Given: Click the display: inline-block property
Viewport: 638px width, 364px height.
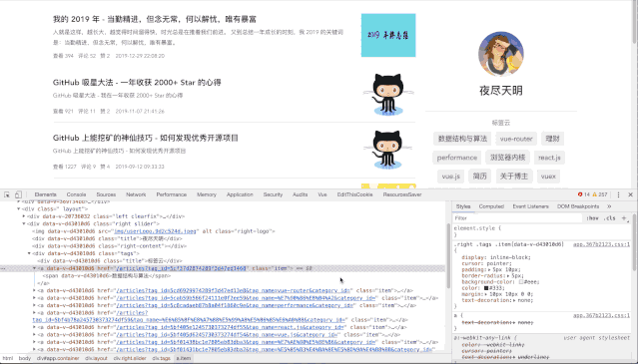Looking at the screenshot, I should pos(496,257).
